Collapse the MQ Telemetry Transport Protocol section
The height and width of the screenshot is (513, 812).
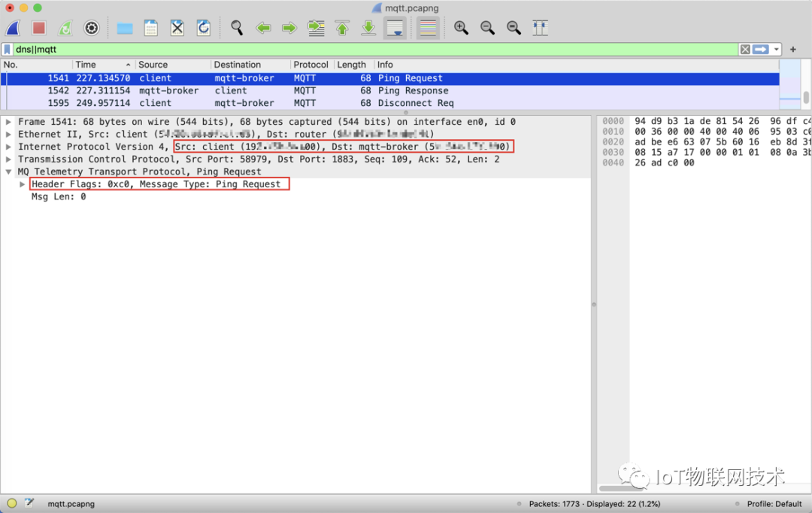coord(8,172)
